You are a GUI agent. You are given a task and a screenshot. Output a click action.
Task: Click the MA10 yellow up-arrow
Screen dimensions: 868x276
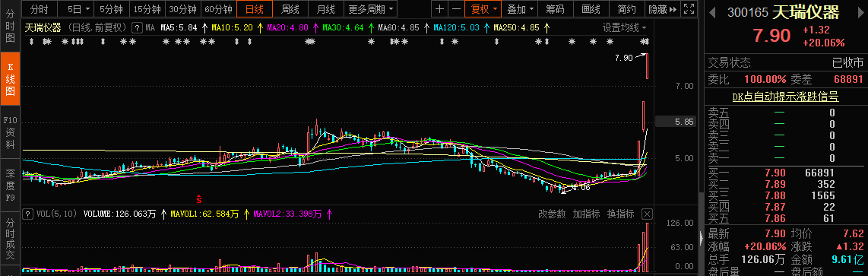point(260,27)
